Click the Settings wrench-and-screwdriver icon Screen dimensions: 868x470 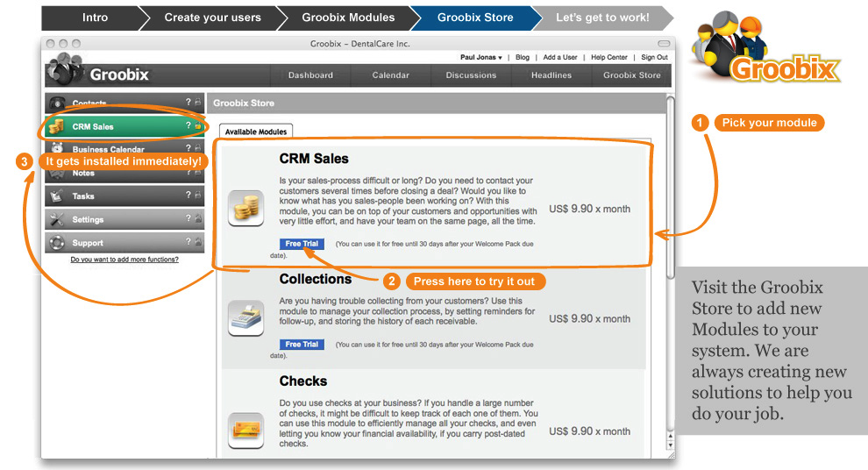56,219
